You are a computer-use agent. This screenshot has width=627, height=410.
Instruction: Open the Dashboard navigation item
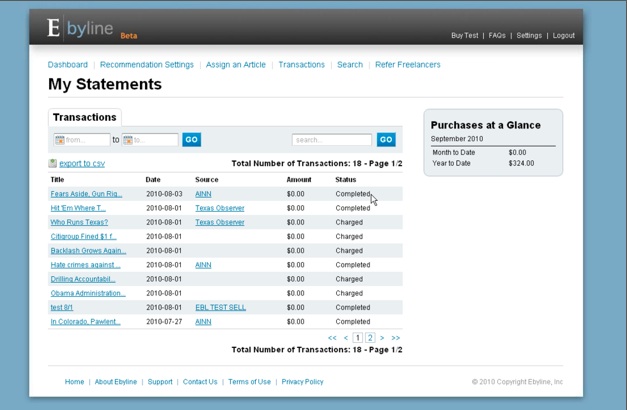[68, 65]
